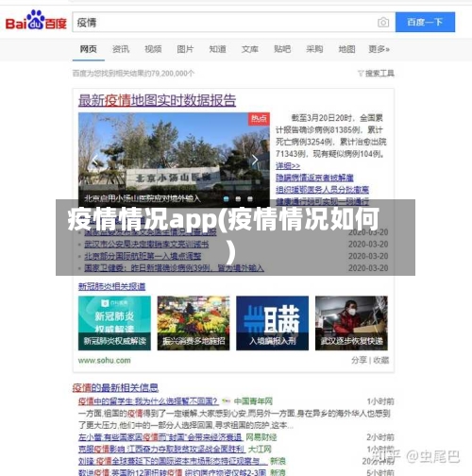472x476 pixels.
Task: Open 振兴消费多地施招 thumbnail
Action: (x=194, y=323)
